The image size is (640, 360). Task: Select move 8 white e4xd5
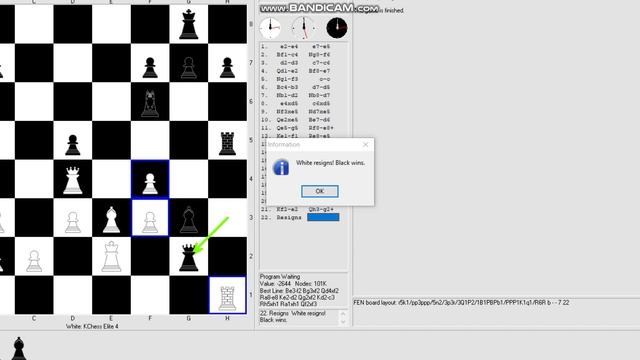coord(289,104)
